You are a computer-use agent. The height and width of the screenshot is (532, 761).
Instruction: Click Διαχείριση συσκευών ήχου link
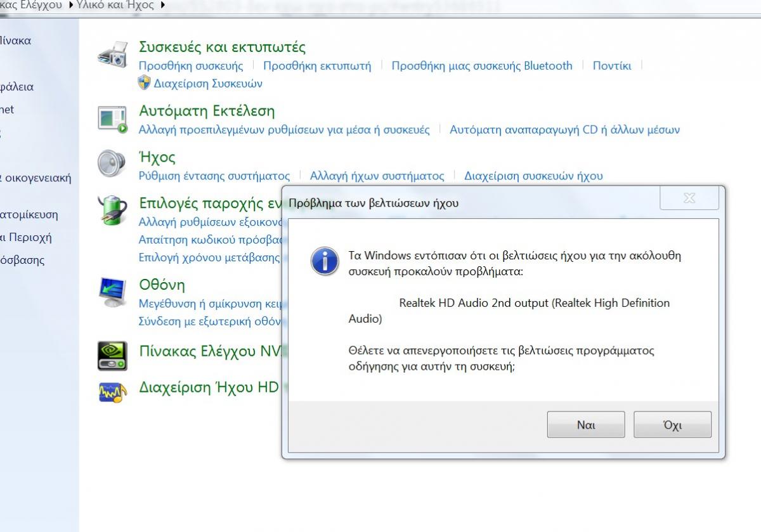pos(533,176)
